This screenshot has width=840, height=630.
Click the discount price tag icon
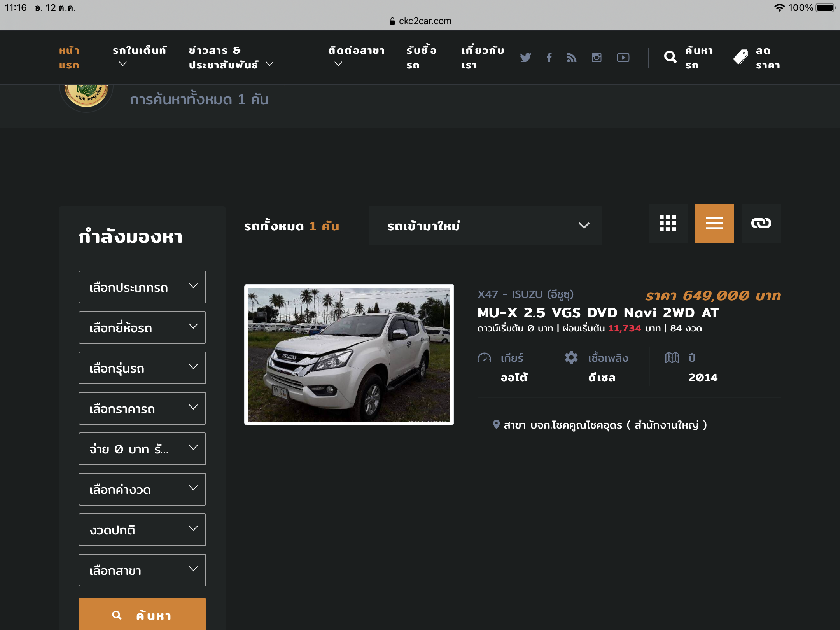[x=740, y=58]
